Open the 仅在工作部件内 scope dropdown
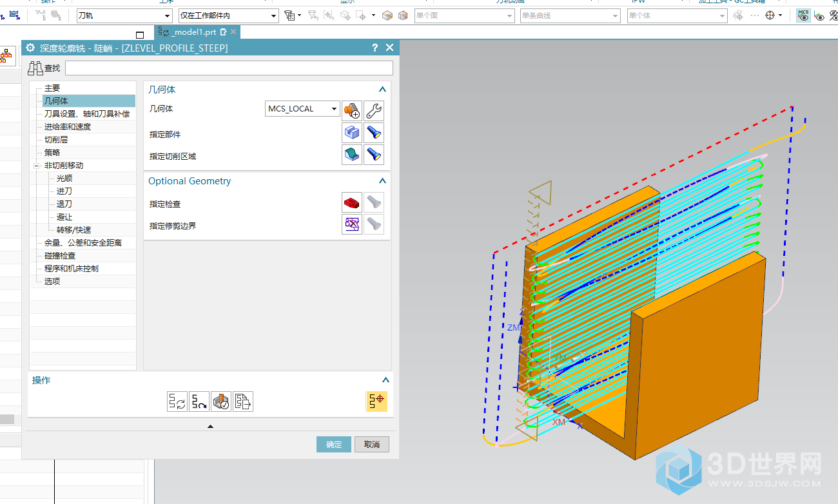Image resolution: width=838 pixels, height=504 pixels. coord(228,15)
